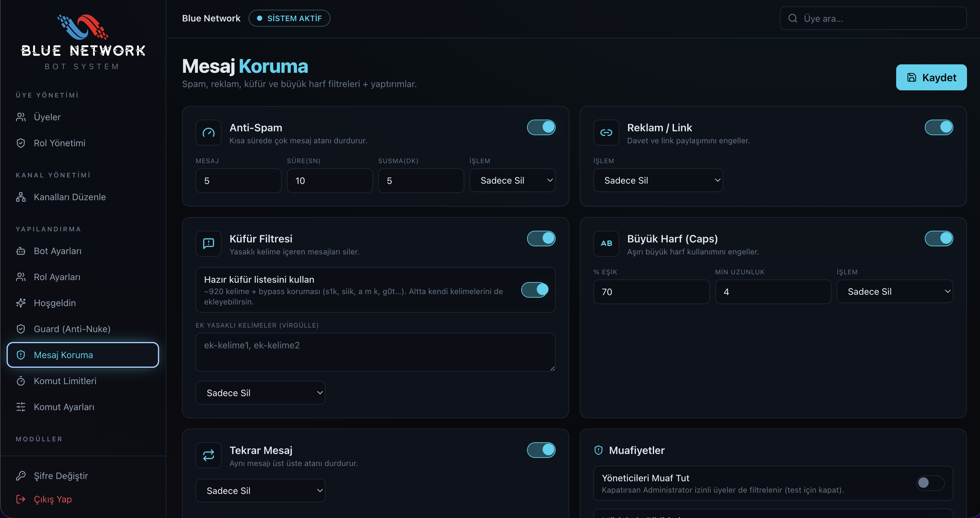Click the floppy disk icon on Kaydet

click(x=912, y=77)
